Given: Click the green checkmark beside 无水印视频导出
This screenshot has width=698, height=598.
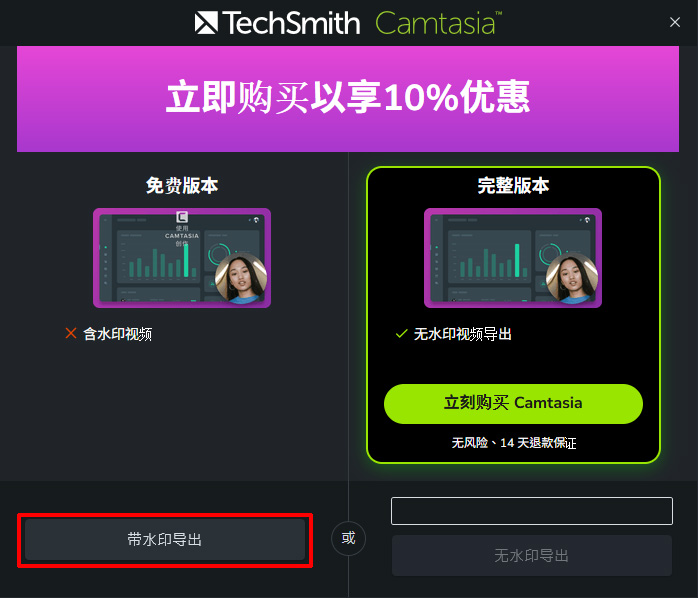Looking at the screenshot, I should click(x=402, y=333).
